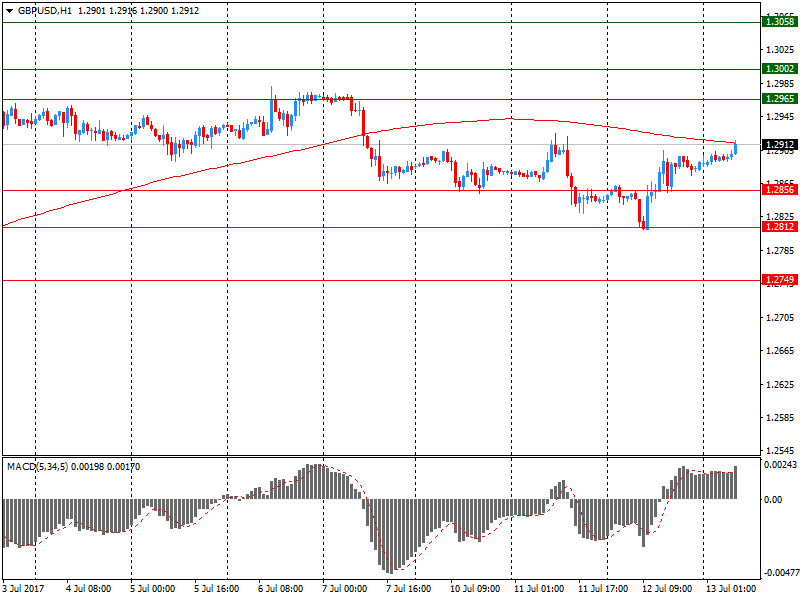The height and width of the screenshot is (600, 800).
Task: Select the 6 Jul 08:00 time axis label
Action: coord(281,589)
